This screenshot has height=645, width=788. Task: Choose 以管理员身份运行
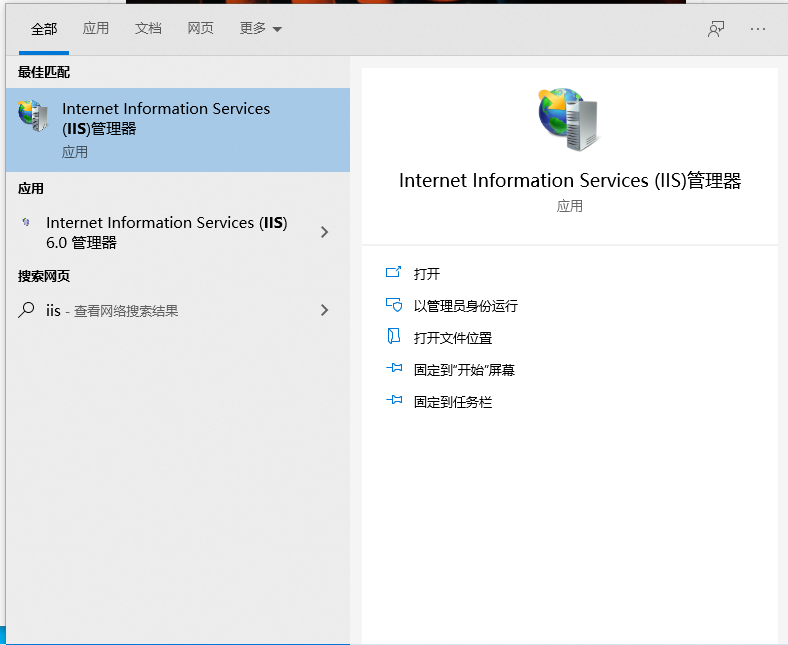pyautogui.click(x=465, y=306)
